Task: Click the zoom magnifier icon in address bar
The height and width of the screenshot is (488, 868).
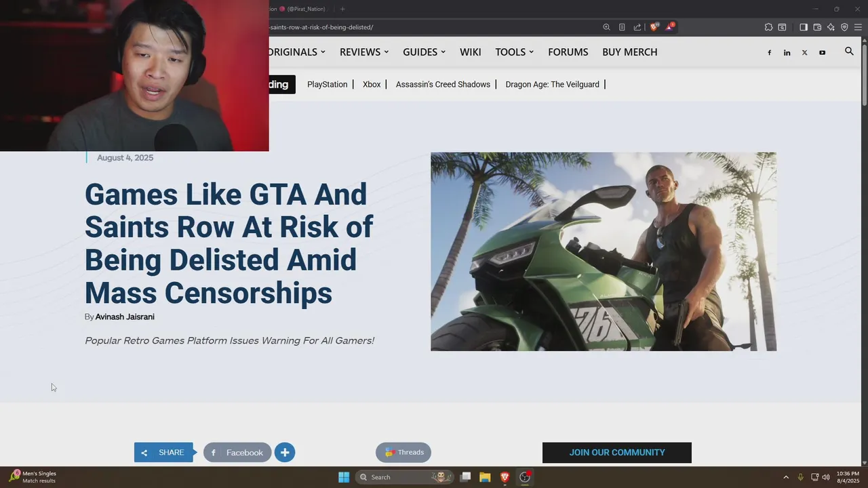Action: [x=607, y=27]
